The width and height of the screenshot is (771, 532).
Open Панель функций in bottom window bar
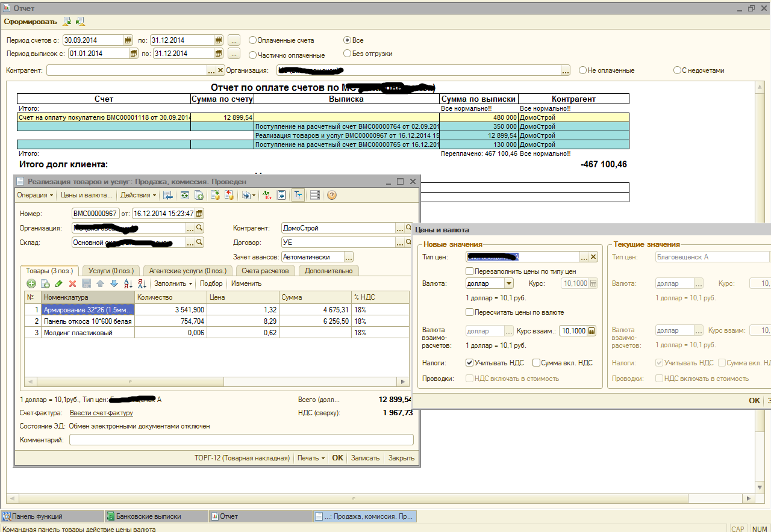(x=52, y=516)
